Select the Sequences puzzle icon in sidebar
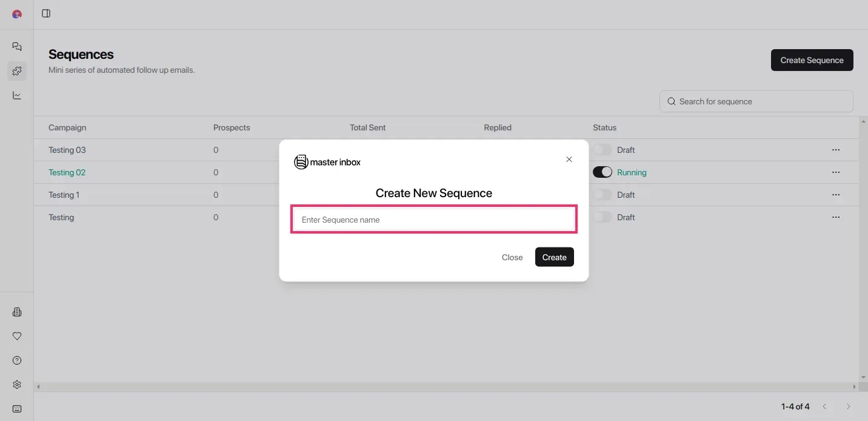This screenshot has height=421, width=868. click(x=17, y=71)
